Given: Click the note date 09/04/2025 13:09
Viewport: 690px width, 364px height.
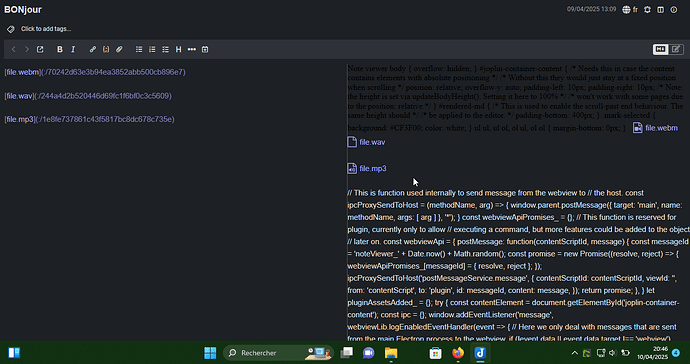Looking at the screenshot, I should click(591, 9).
